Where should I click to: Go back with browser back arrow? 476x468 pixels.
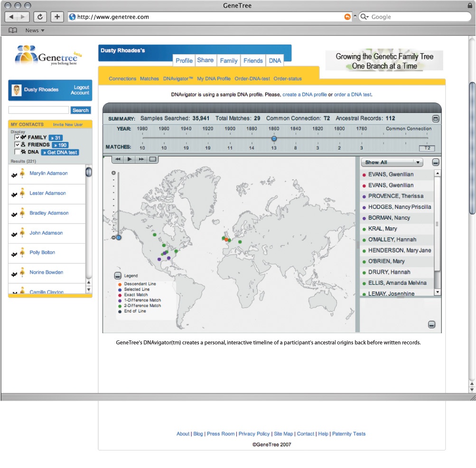click(x=11, y=17)
